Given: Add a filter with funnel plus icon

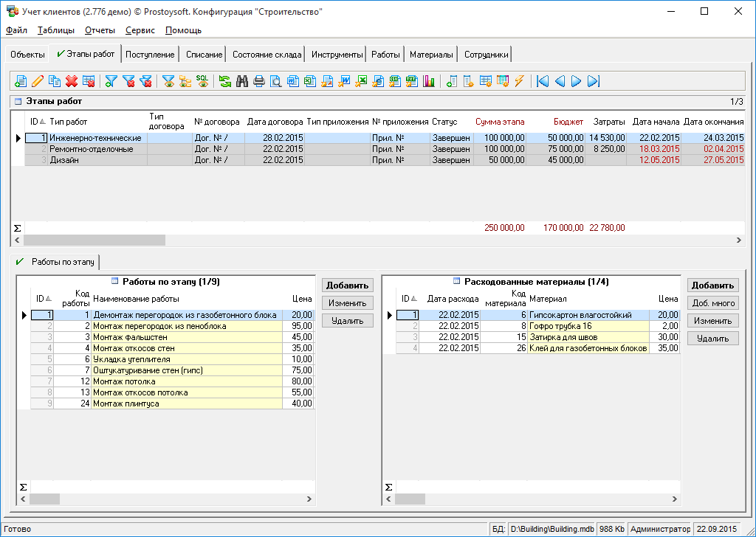Looking at the screenshot, I should click(x=111, y=81).
